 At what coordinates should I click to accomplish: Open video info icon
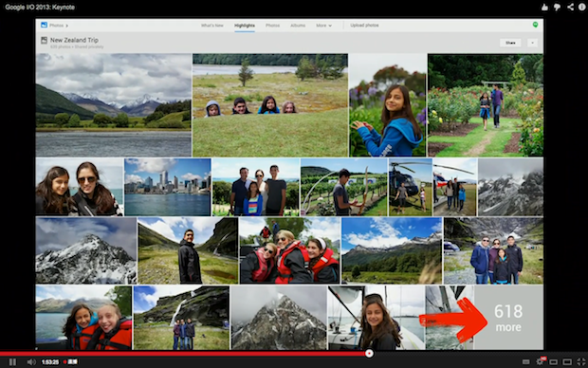coord(581,7)
